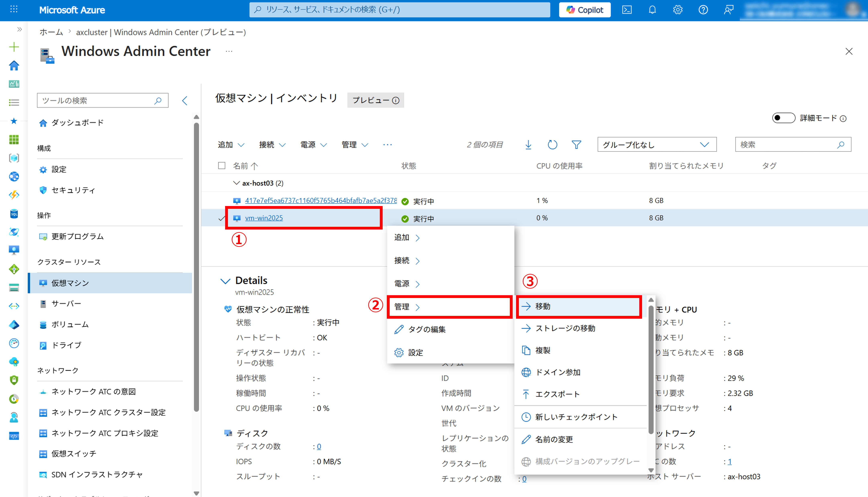Sort by 名前 column header
868x497 pixels.
click(x=245, y=166)
